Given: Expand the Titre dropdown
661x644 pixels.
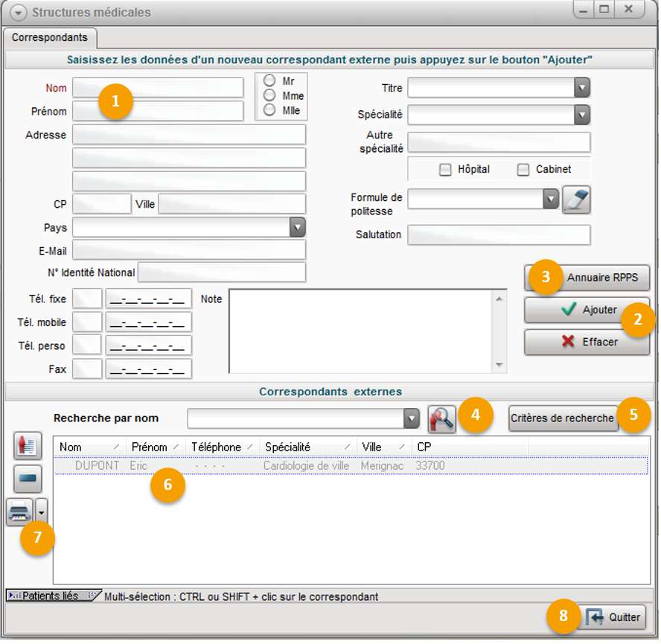Looking at the screenshot, I should click(582, 88).
